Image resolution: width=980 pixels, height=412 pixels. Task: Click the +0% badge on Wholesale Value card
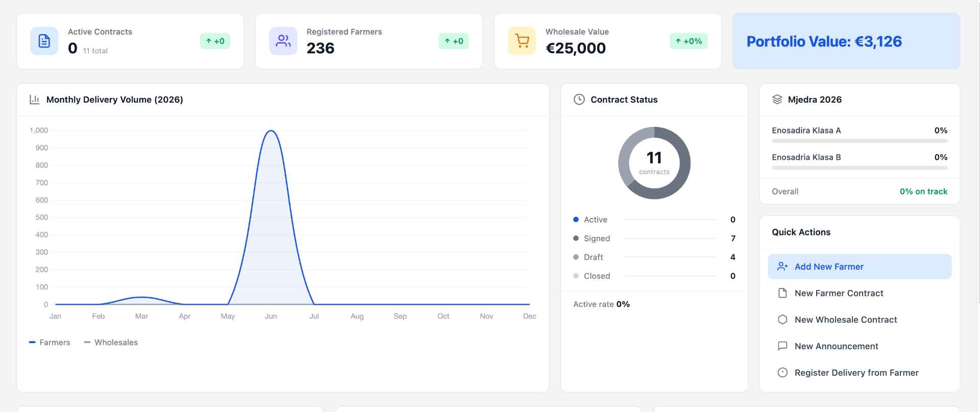[x=689, y=41]
